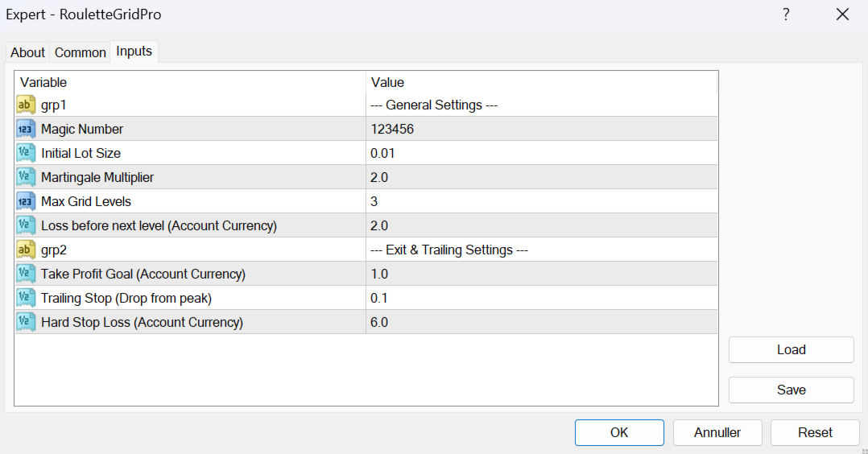Click the integer icon next to Magic Number

(26, 129)
